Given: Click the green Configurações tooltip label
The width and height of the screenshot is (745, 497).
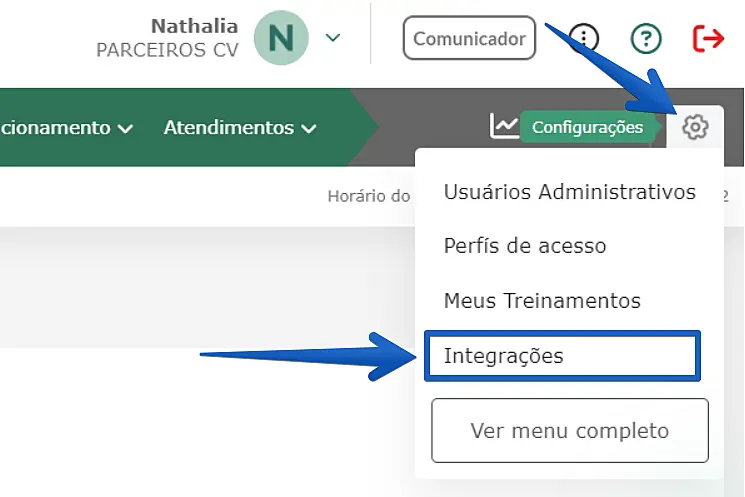Looking at the screenshot, I should pyautogui.click(x=587, y=127).
